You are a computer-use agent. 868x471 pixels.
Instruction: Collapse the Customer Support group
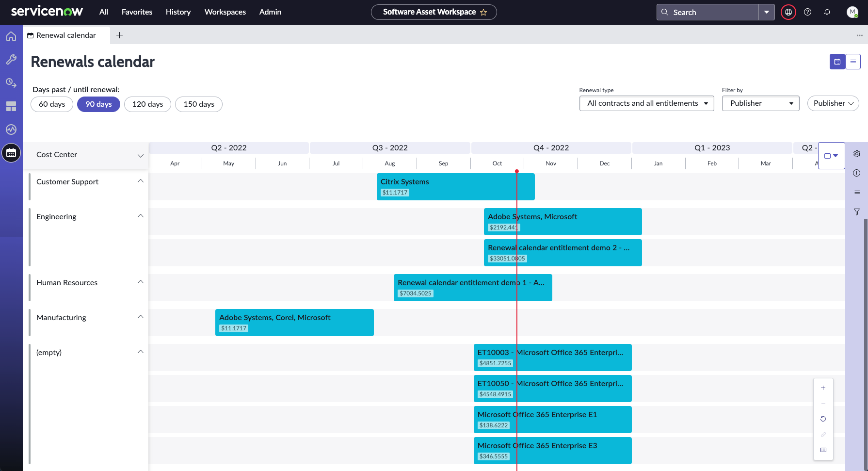point(141,181)
